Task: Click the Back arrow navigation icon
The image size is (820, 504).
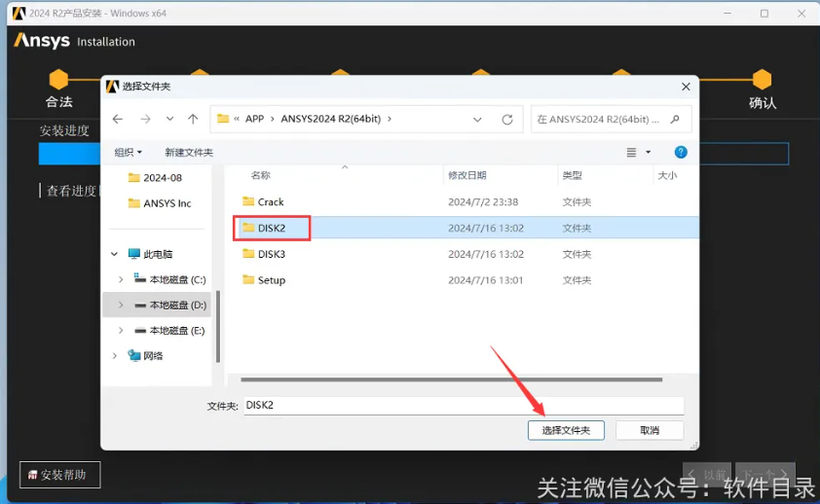Action: click(x=118, y=119)
